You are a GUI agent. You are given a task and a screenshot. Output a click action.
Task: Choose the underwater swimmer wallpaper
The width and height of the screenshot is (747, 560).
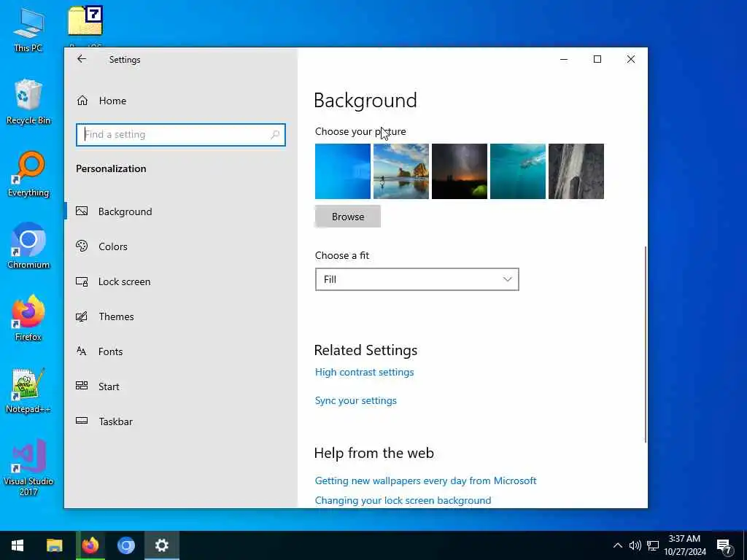pyautogui.click(x=518, y=171)
